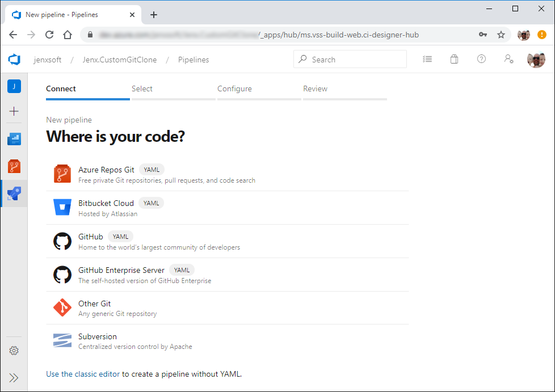Viewport: 555px width, 392px height.
Task: Open the account profile avatar in header
Action: tap(536, 60)
